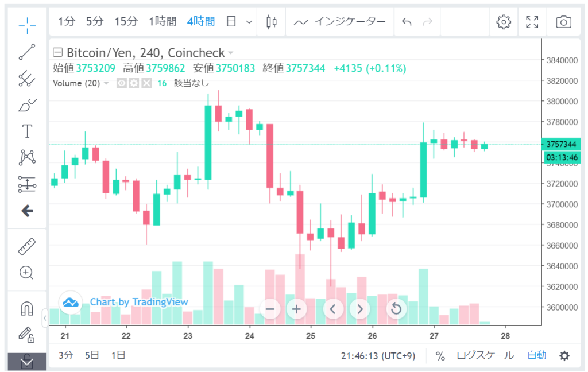
Task: Toggle the ログスケール log scale option
Action: 485,355
